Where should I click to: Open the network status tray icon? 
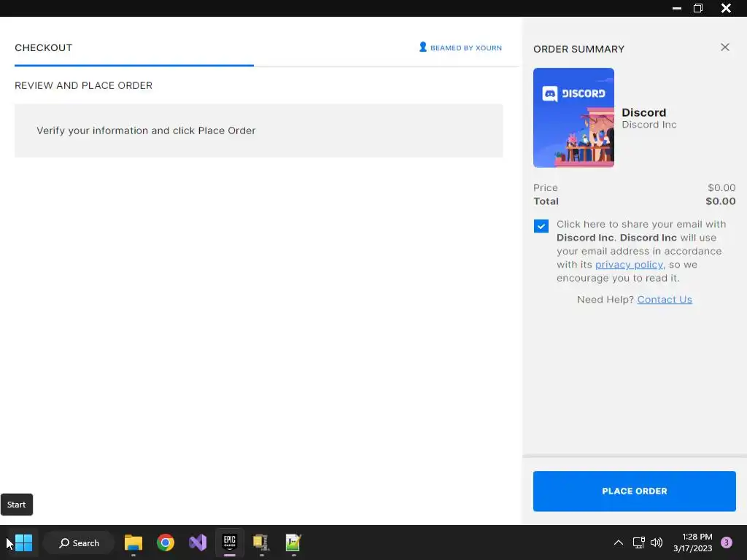(638, 542)
